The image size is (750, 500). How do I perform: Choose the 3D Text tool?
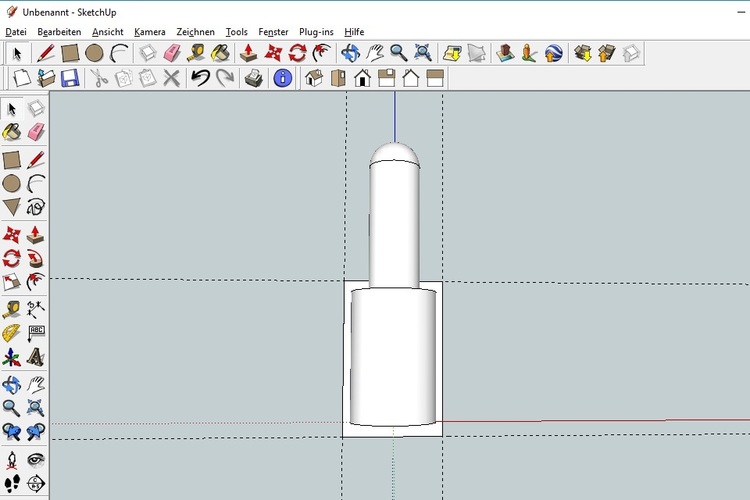pyautogui.click(x=36, y=357)
